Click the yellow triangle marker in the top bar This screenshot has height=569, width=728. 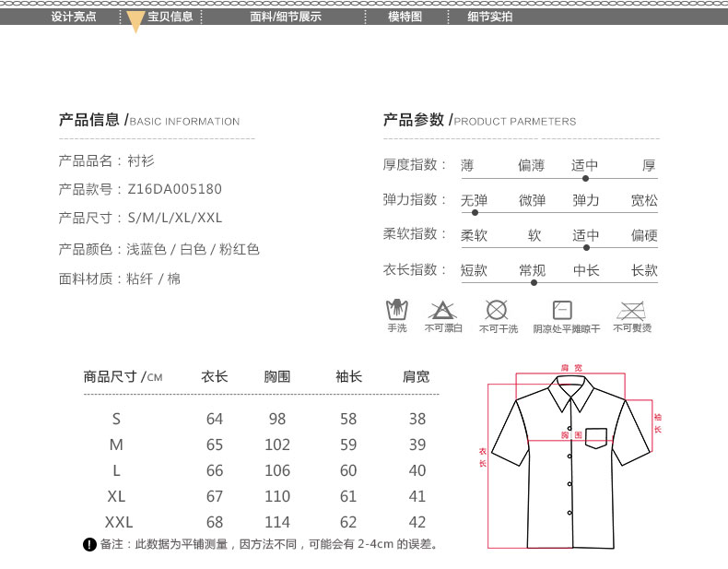(135, 22)
